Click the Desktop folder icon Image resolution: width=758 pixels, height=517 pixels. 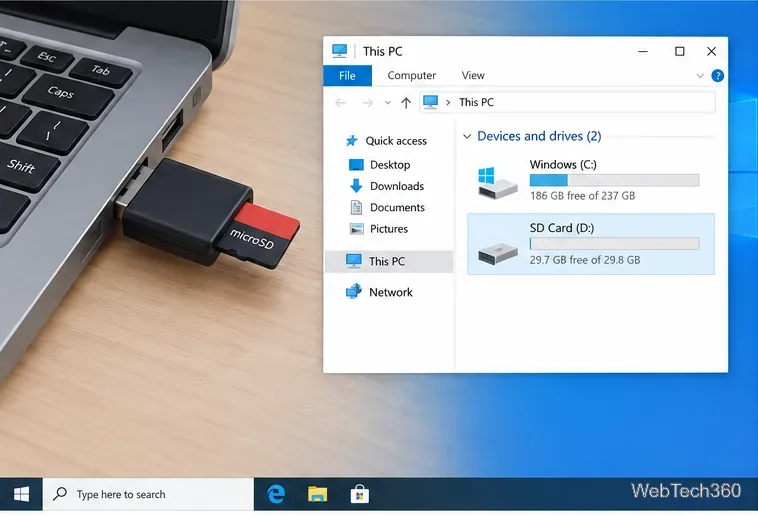(x=356, y=165)
